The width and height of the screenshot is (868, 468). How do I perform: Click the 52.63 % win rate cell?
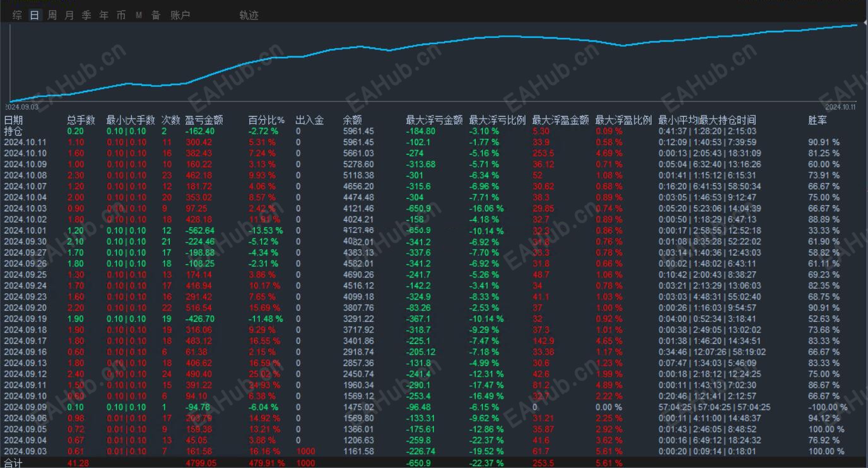click(824, 319)
